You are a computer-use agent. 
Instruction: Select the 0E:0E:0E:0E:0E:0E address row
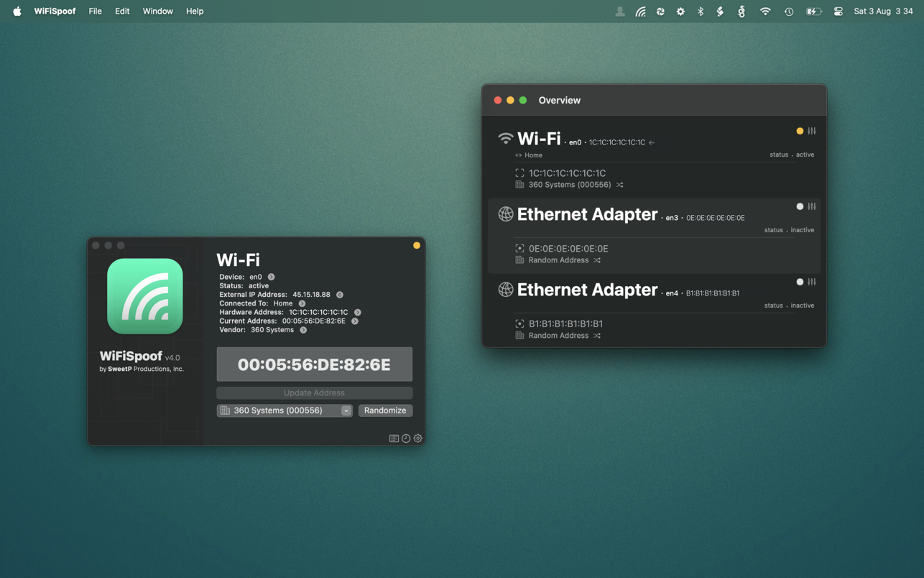pos(568,249)
